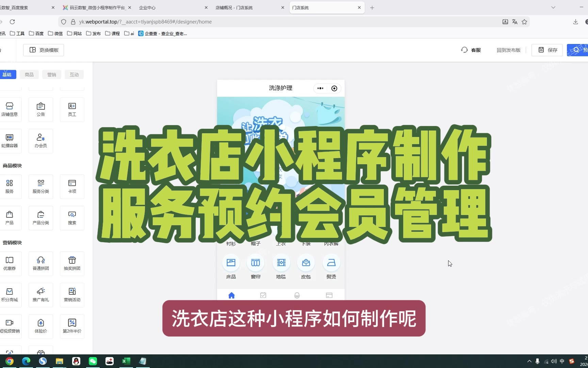
Task: Select the 公告 announcement component icon
Action: [41, 109]
